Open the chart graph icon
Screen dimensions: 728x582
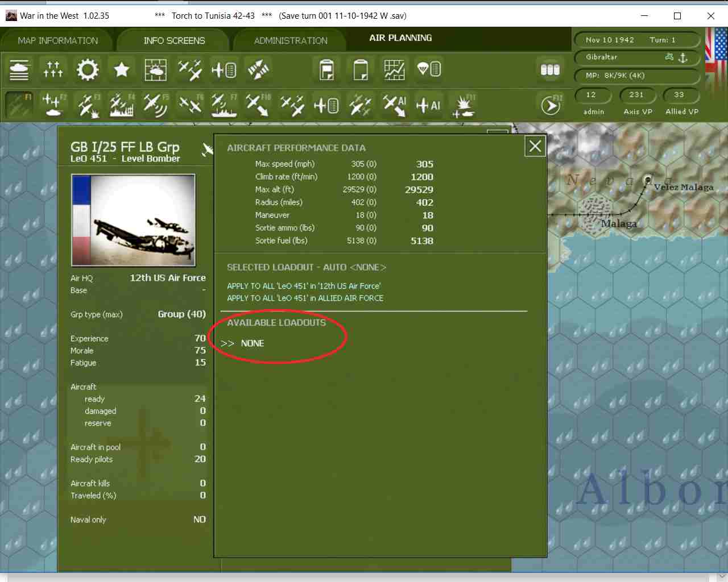point(394,70)
